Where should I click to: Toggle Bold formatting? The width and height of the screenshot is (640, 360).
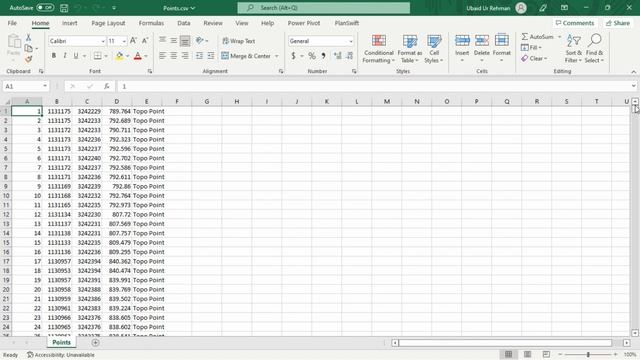click(x=53, y=56)
